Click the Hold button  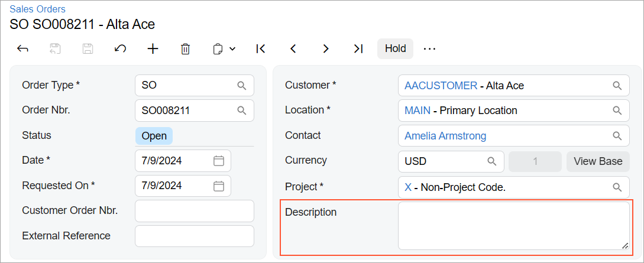(x=395, y=48)
